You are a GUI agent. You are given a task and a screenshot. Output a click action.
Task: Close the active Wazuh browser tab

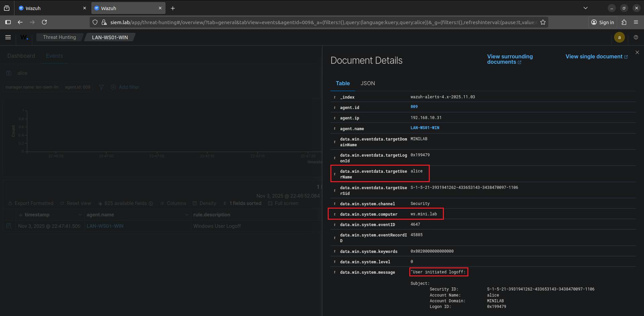click(160, 8)
